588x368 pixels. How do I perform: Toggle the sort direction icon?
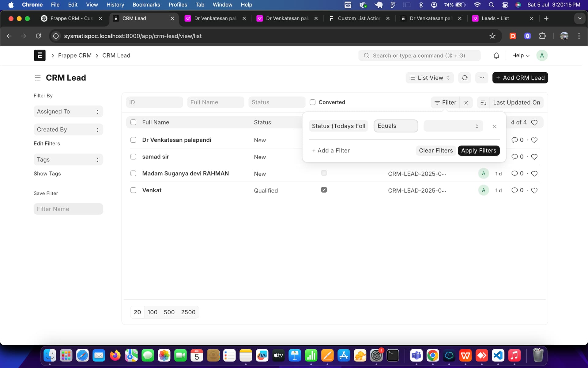point(483,103)
